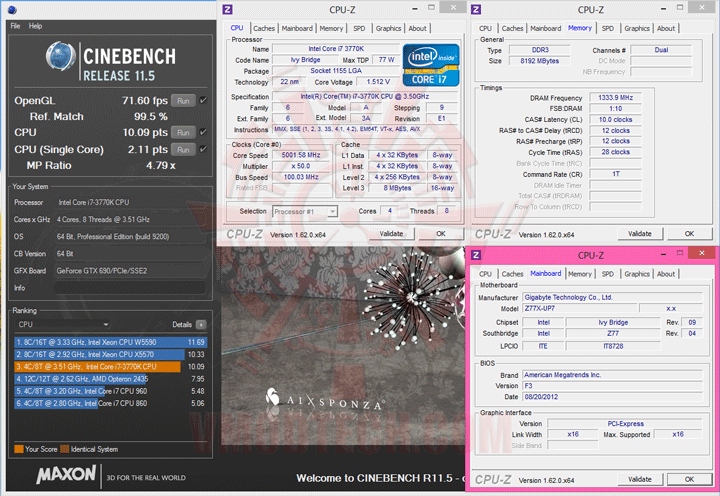Run the CPU (Single Core) benchmark
This screenshot has width=720, height=496.
[183, 149]
